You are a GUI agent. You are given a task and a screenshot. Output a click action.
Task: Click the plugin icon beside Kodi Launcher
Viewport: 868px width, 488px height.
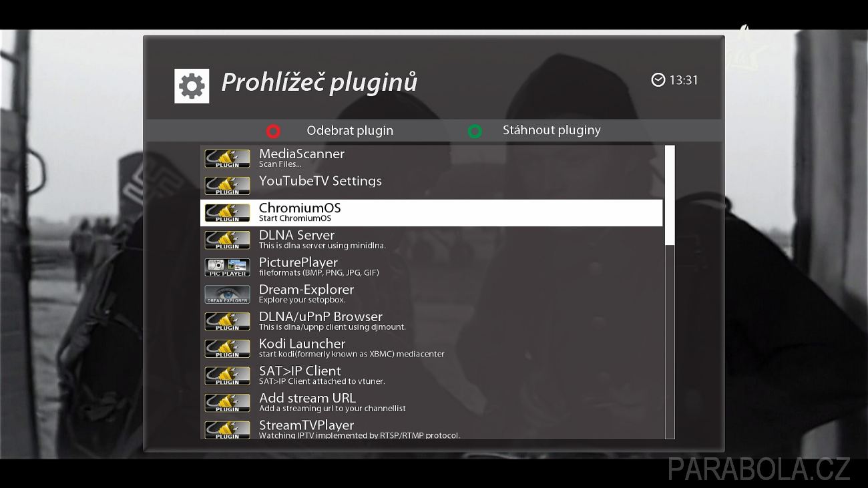pos(227,348)
